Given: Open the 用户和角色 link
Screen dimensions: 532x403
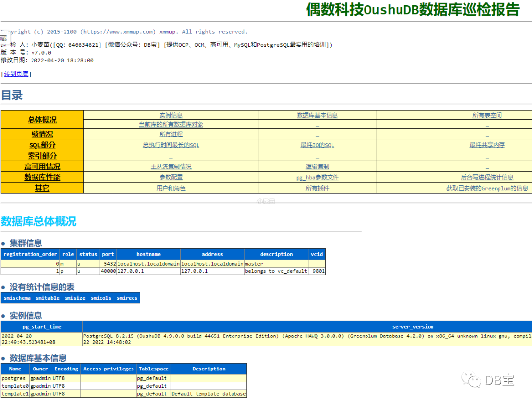Looking at the screenshot, I should tap(171, 188).
